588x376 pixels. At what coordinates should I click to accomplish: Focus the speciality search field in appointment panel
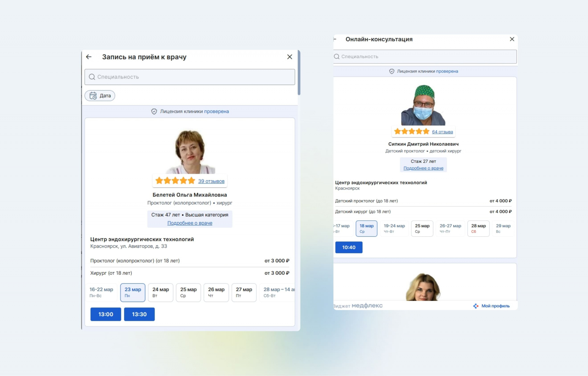190,77
